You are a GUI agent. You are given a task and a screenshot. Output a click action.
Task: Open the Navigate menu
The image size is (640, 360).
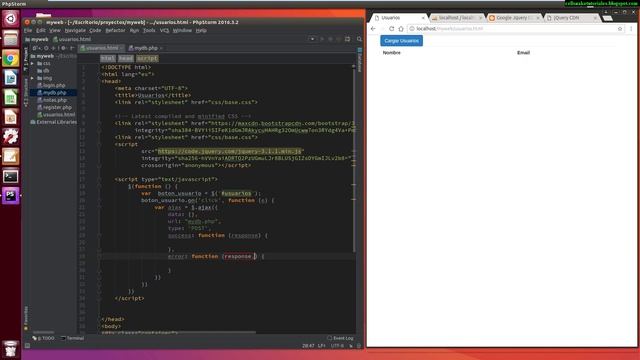(x=75, y=31)
